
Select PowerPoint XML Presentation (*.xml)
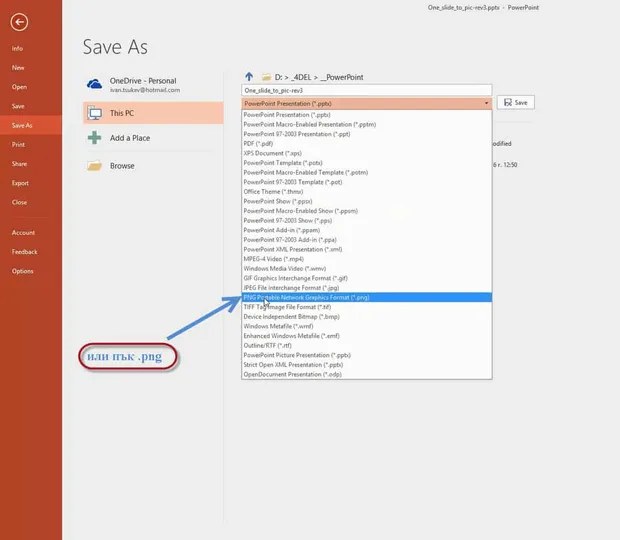pos(367,249)
